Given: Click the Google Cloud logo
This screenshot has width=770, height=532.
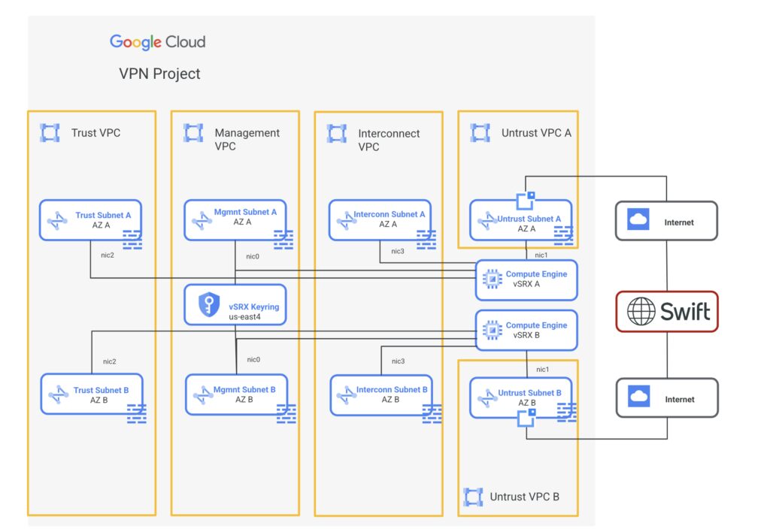Looking at the screenshot, I should pos(157,42).
